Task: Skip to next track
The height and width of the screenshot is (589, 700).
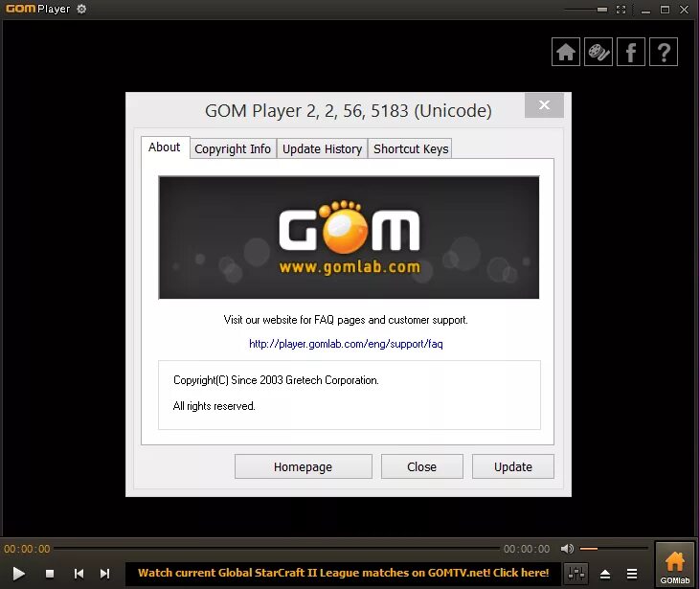Action: pos(105,574)
